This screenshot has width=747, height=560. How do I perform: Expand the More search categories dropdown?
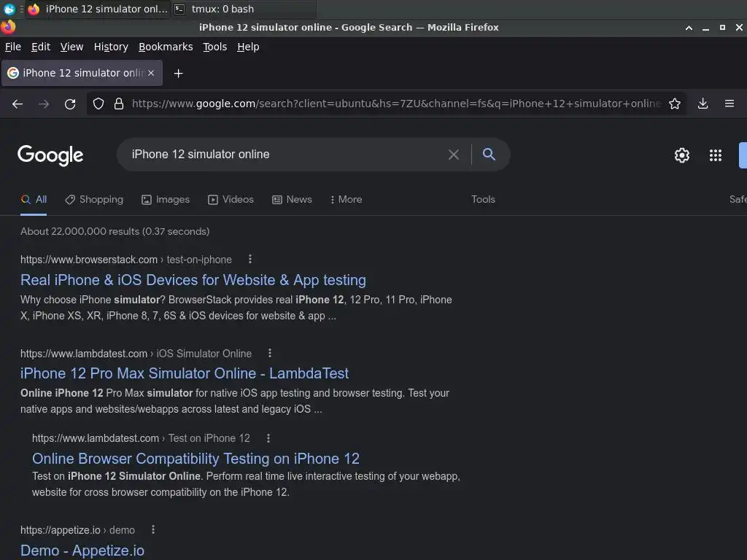coord(346,200)
